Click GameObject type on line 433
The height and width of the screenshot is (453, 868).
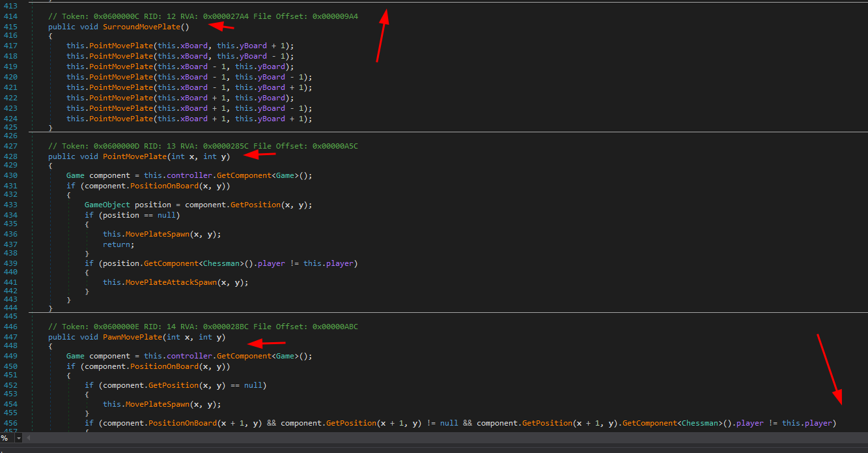107,205
